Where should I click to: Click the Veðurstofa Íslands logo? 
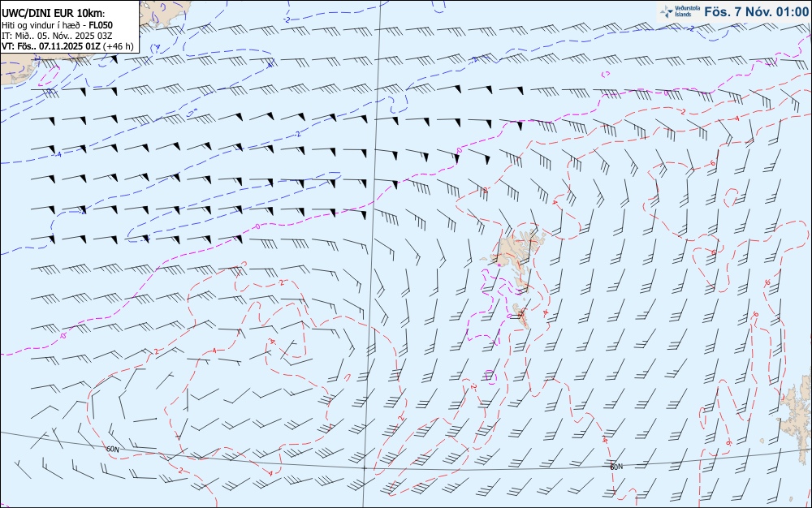click(x=680, y=11)
